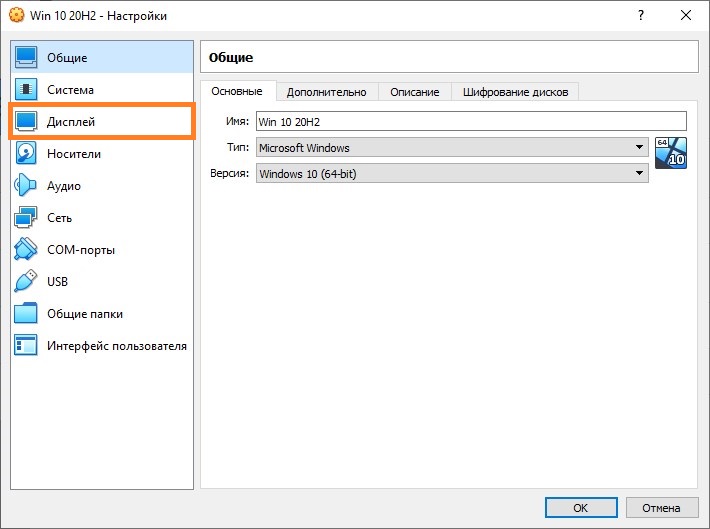Open the Описание tab
This screenshot has width=710, height=529.
[414, 92]
